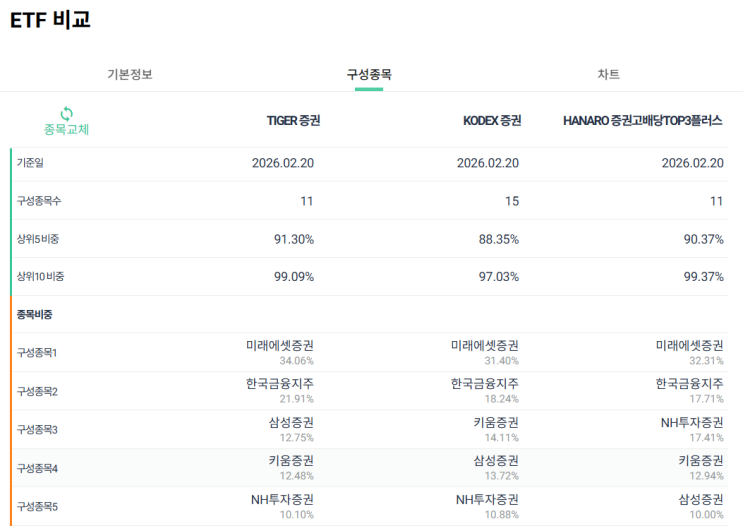Viewport: 743px width, 526px height.
Task: Click the 97.03% 상위10비중 value
Action: pyautogui.click(x=498, y=277)
